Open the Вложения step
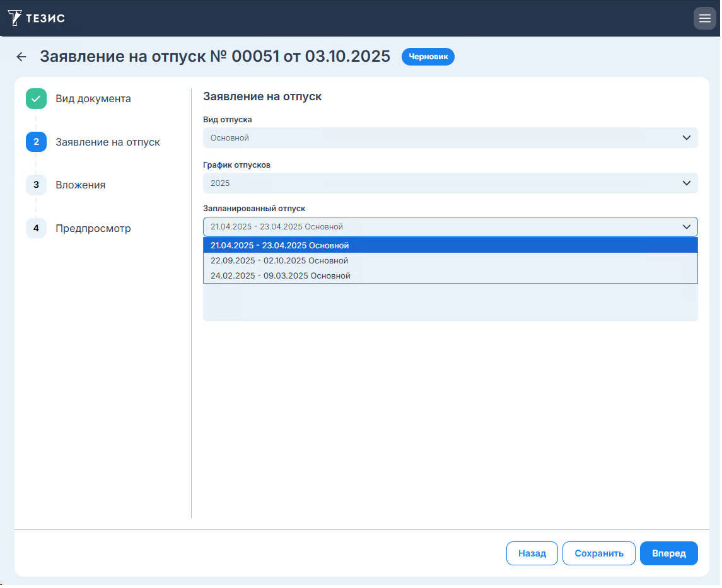 [x=80, y=185]
